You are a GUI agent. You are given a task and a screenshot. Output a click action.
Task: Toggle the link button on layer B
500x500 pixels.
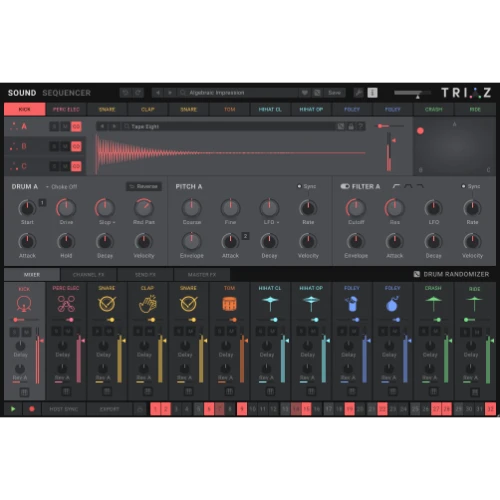76,146
